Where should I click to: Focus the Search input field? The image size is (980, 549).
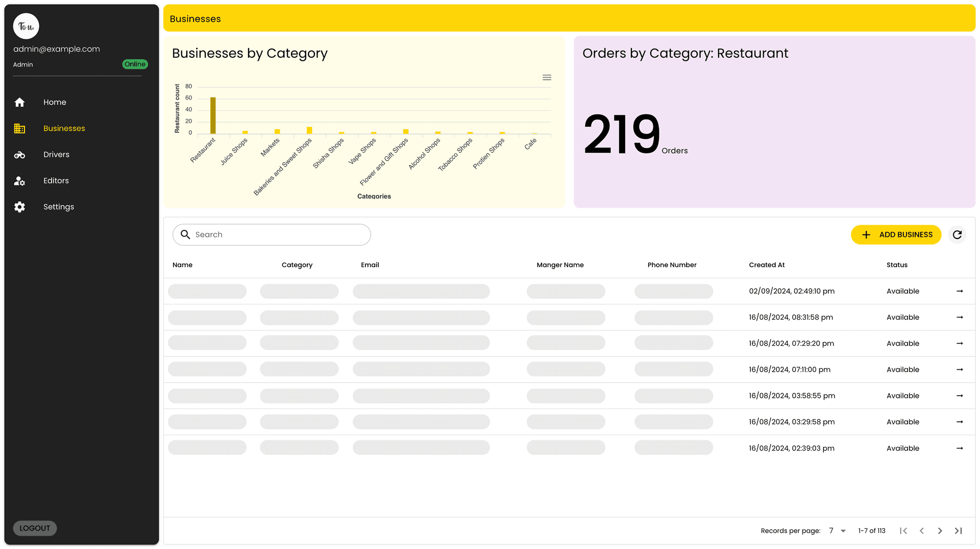[278, 235]
